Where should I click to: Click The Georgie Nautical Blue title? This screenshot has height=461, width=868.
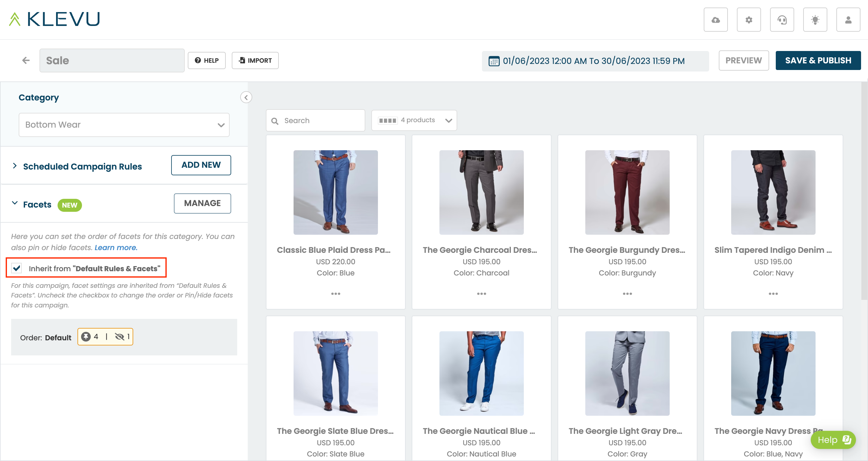(x=479, y=431)
